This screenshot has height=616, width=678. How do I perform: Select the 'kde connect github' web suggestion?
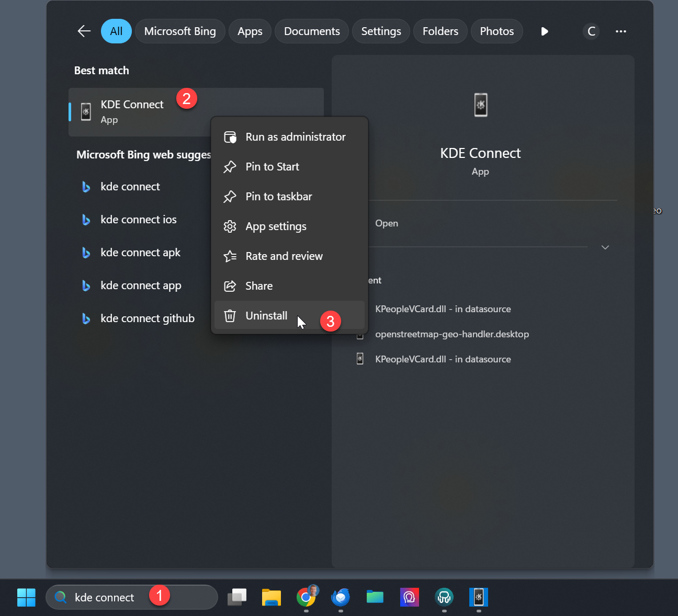147,318
